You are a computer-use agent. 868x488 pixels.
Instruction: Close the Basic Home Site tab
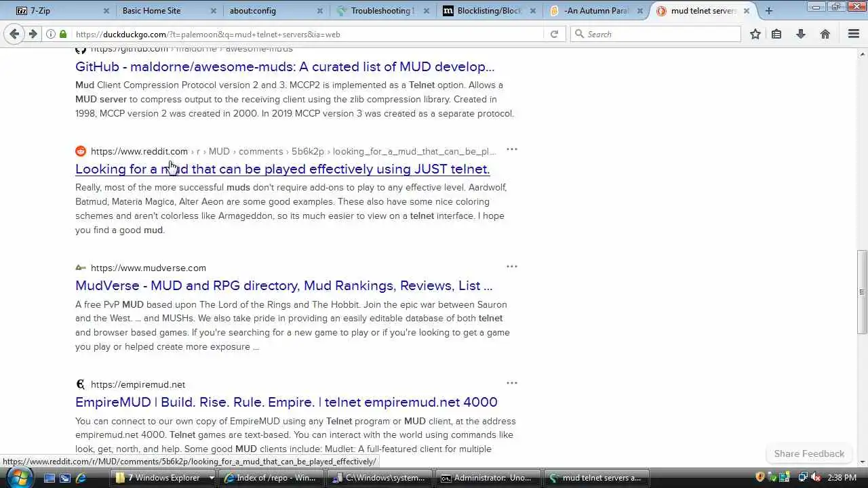click(x=214, y=11)
